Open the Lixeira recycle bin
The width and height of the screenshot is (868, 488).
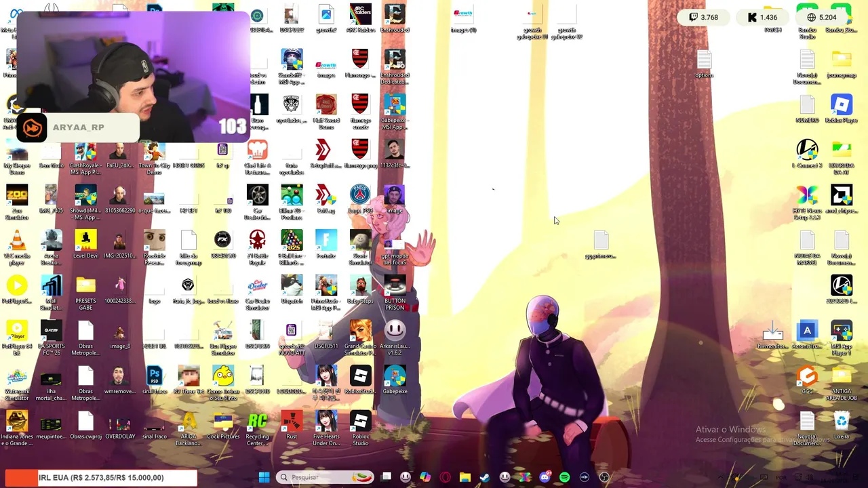(x=842, y=425)
